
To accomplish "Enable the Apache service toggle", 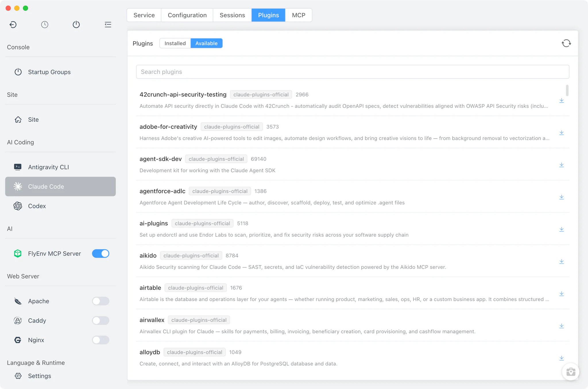I will point(100,301).
